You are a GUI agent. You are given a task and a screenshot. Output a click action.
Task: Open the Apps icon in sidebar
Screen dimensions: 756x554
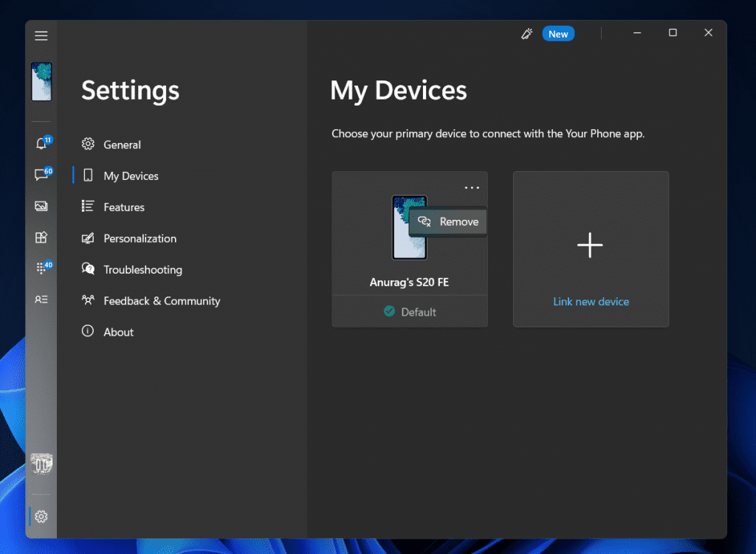click(41, 238)
